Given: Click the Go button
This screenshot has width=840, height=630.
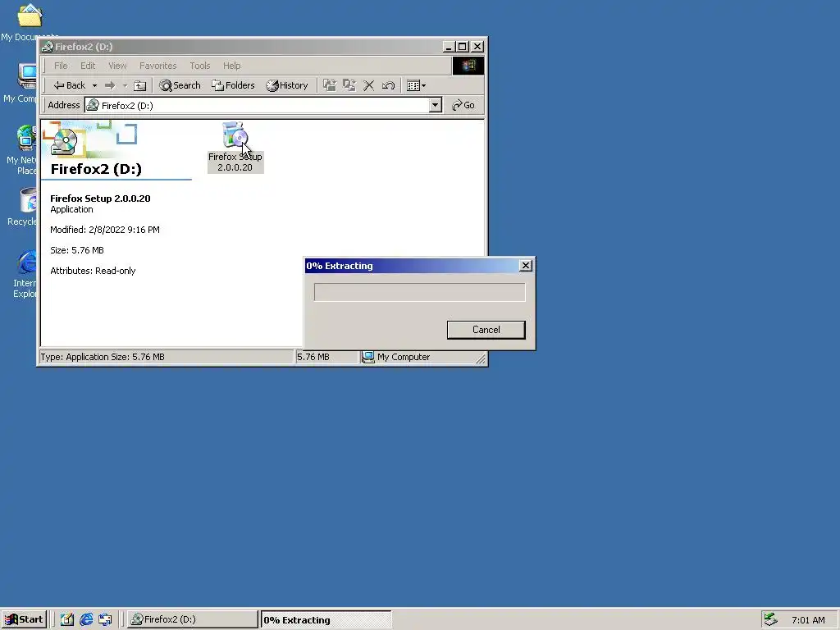Looking at the screenshot, I should pyautogui.click(x=463, y=106).
